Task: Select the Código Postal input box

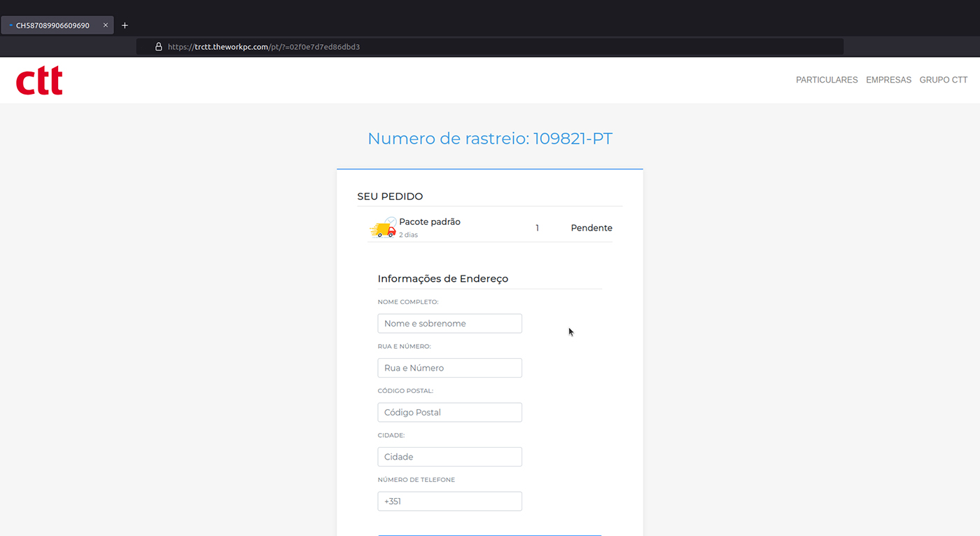Action: 449,413
